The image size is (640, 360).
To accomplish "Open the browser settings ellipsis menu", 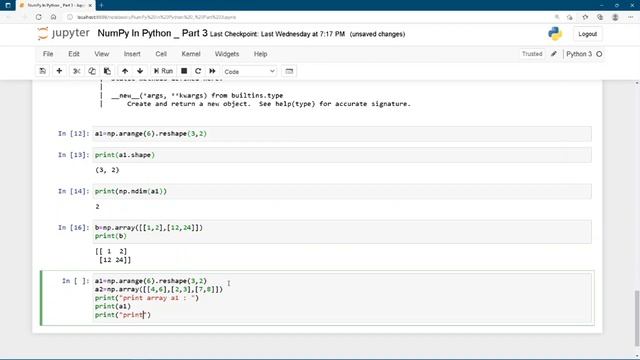I will click(x=630, y=17).
